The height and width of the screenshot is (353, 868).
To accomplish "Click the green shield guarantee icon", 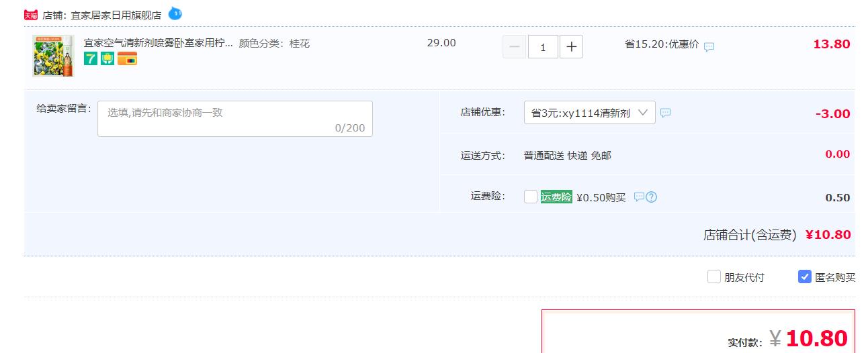I will pos(107,59).
